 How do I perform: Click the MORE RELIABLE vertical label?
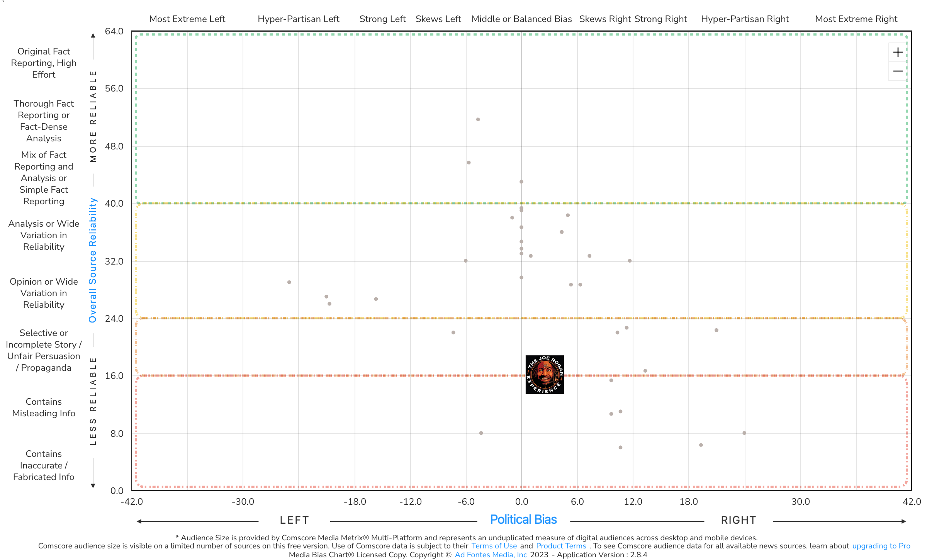[x=93, y=116]
